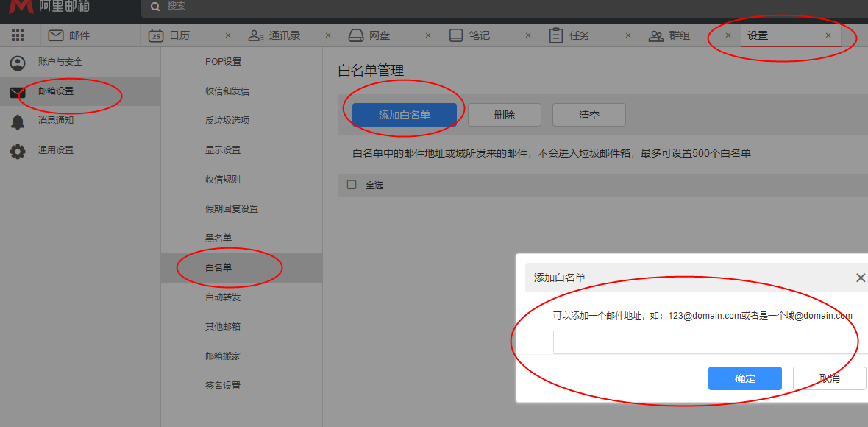Click the 邮件 envelope icon
The image size is (868, 427).
[56, 35]
